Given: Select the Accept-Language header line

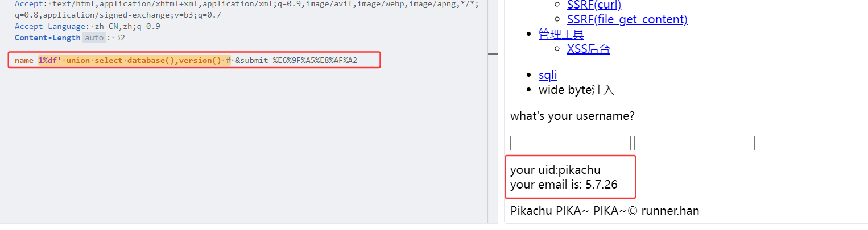Looking at the screenshot, I should pos(87,26).
